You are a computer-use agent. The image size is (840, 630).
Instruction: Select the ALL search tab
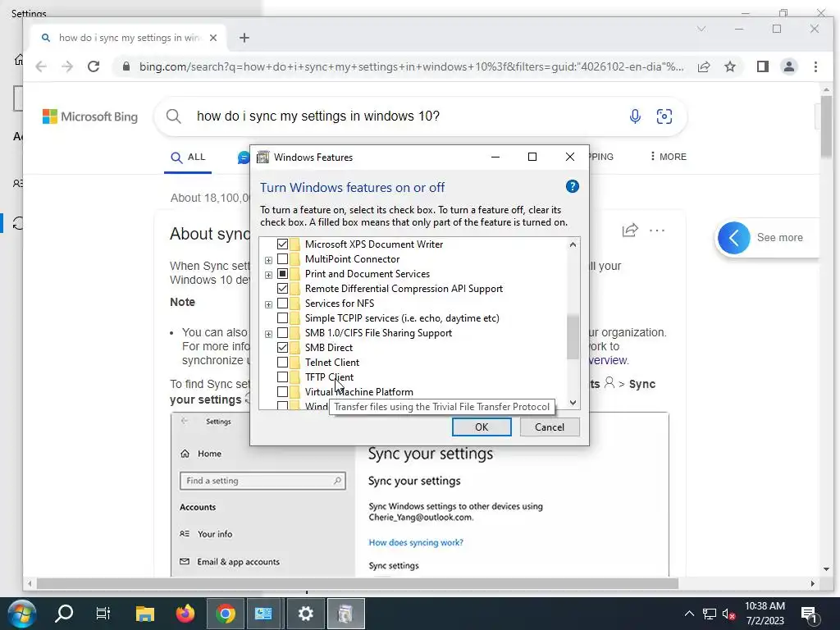coord(188,157)
